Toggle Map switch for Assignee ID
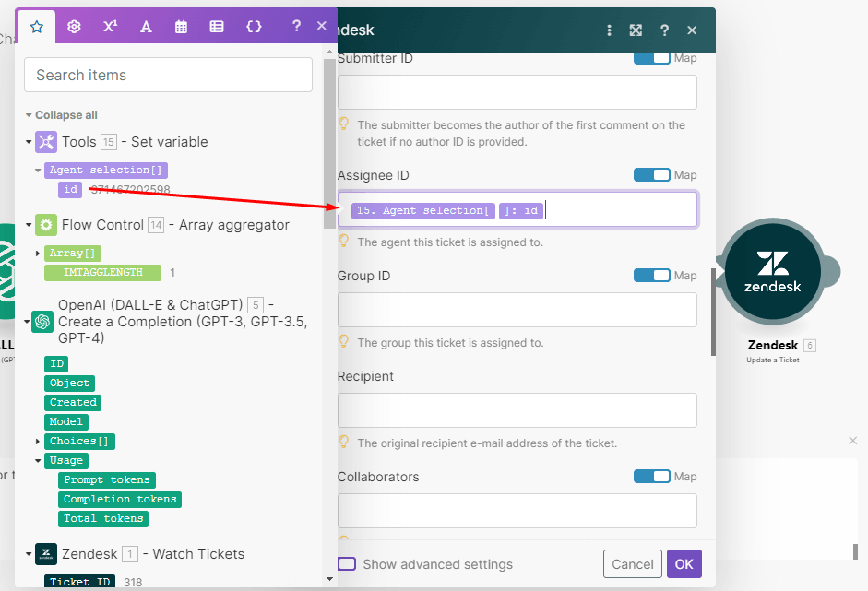Image resolution: width=868 pixels, height=591 pixels. (651, 175)
